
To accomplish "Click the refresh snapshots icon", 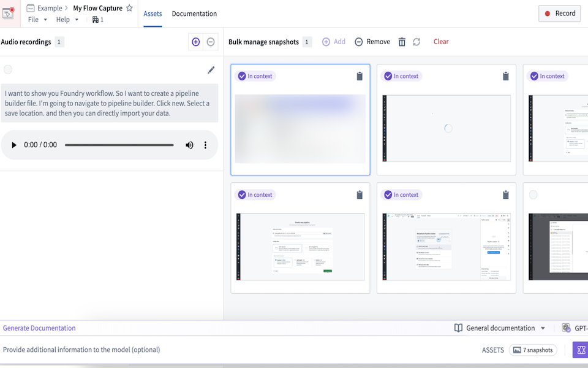I will [417, 41].
